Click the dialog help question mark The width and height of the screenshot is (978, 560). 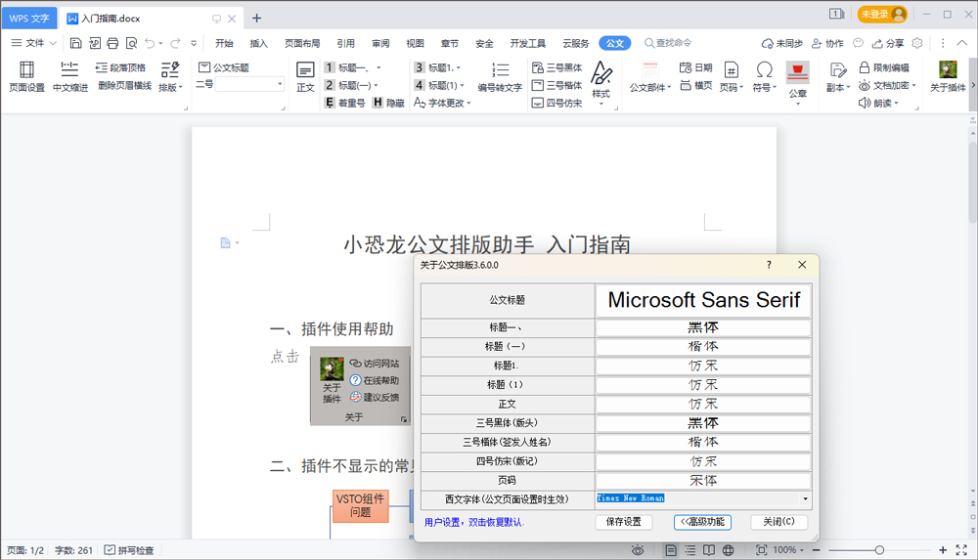[769, 265]
